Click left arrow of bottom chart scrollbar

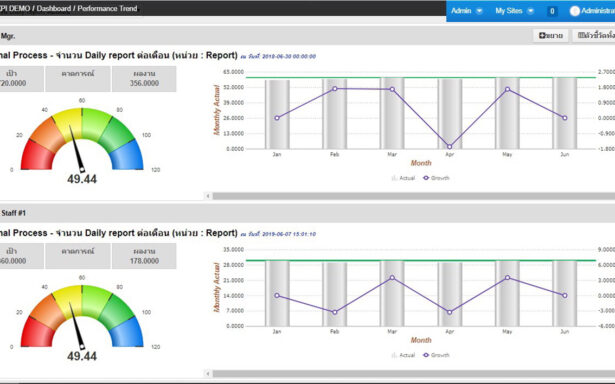click(x=208, y=373)
